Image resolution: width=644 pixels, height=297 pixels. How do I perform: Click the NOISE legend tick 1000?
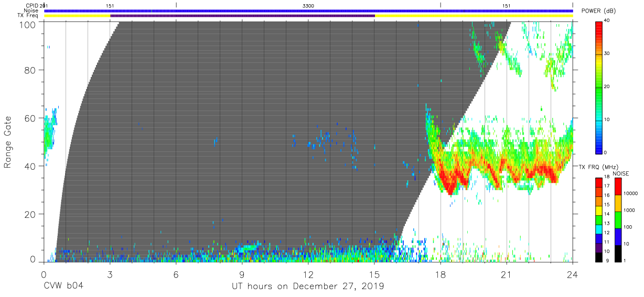tap(630, 210)
